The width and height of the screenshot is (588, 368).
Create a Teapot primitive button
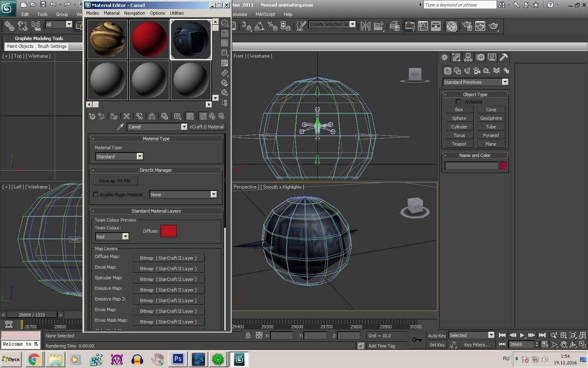coord(459,144)
